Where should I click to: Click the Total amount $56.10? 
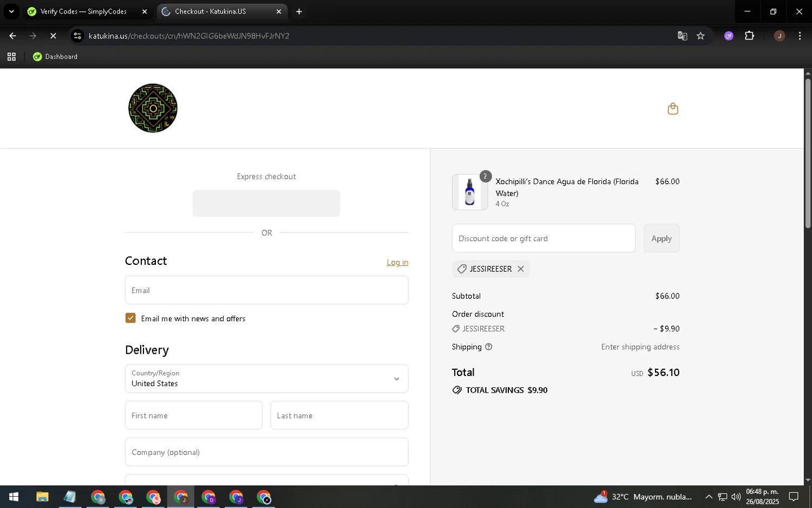663,373
